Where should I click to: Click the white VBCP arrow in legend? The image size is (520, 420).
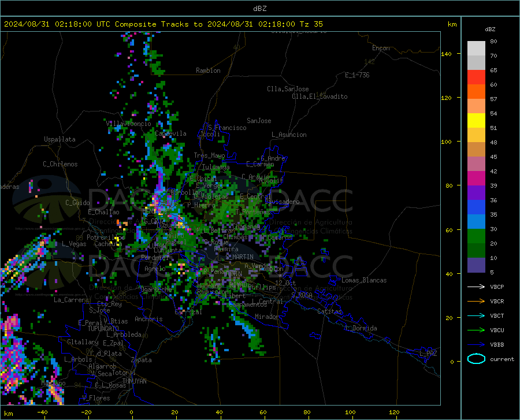[x=476, y=287]
